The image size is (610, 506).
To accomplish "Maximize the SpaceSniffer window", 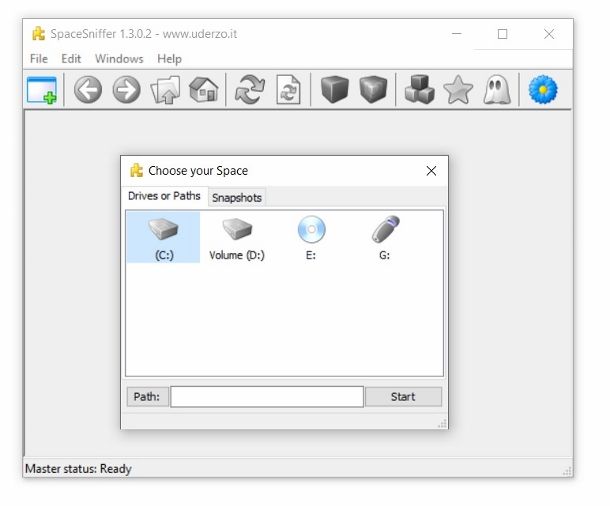I will coord(503,34).
